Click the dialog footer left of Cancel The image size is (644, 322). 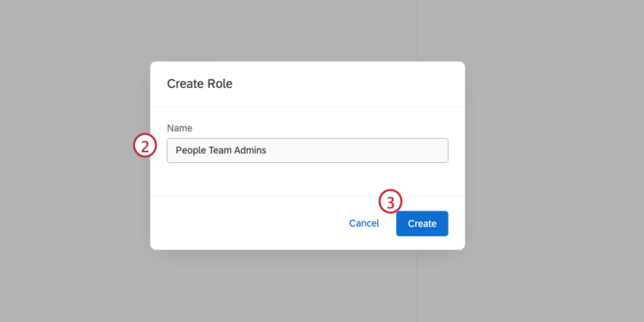242,224
